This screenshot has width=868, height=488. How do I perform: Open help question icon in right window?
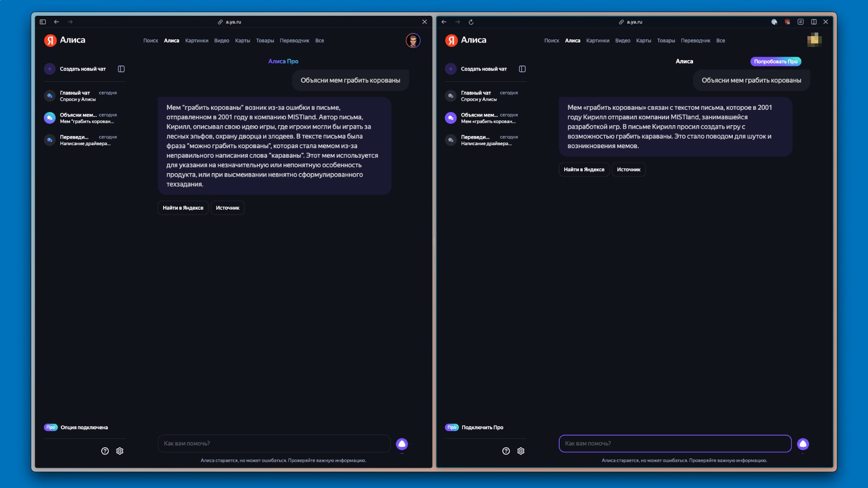[x=506, y=451]
